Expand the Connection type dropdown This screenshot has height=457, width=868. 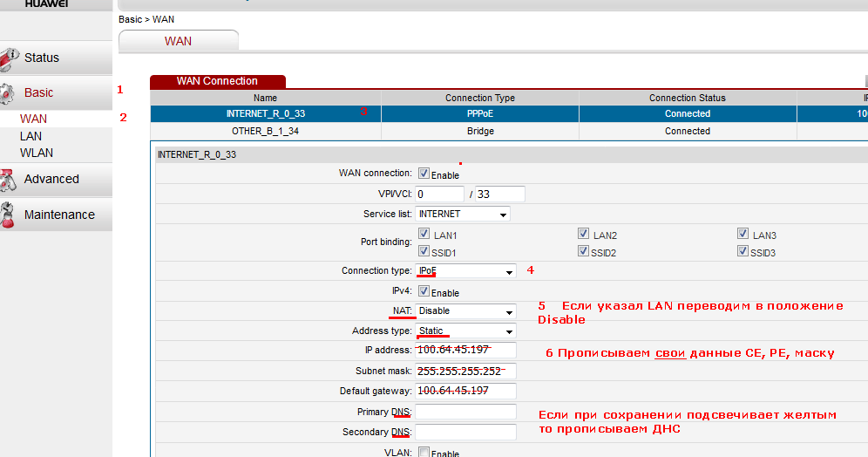465,271
